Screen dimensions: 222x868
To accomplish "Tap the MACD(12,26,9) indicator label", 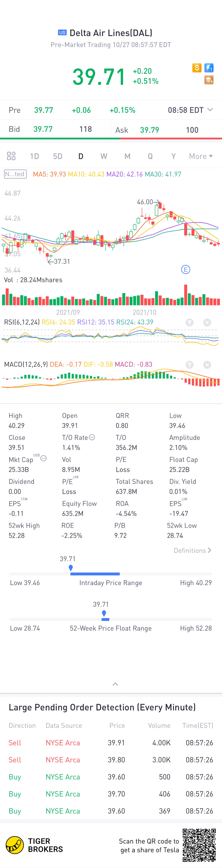I will click(26, 364).
